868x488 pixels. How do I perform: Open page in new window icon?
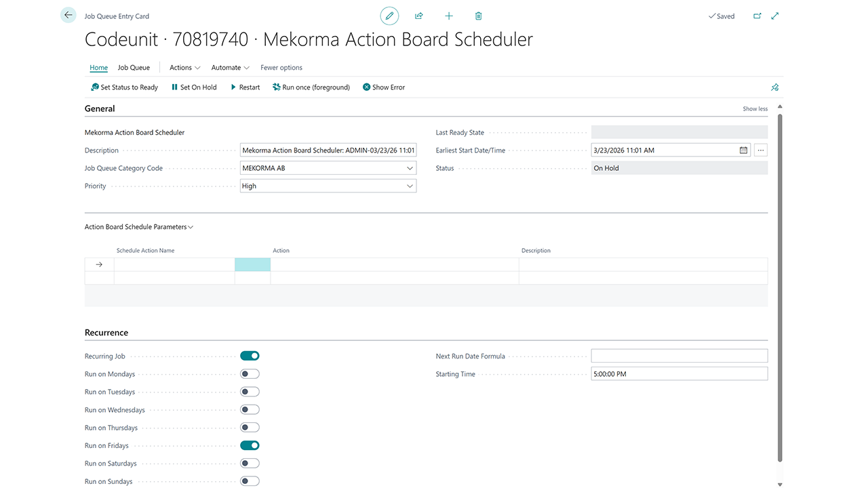pyautogui.click(x=757, y=16)
